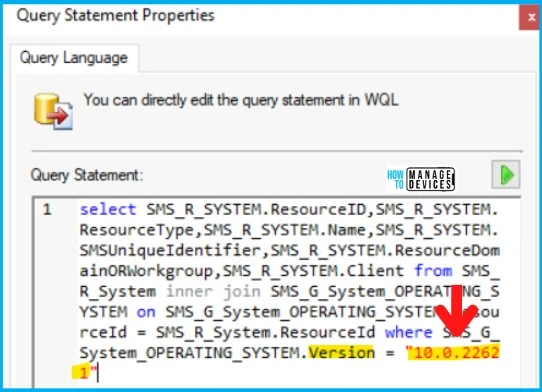Viewport: 542px width, 392px height.
Task: Click the "on" keyword in the query
Action: click(146, 312)
